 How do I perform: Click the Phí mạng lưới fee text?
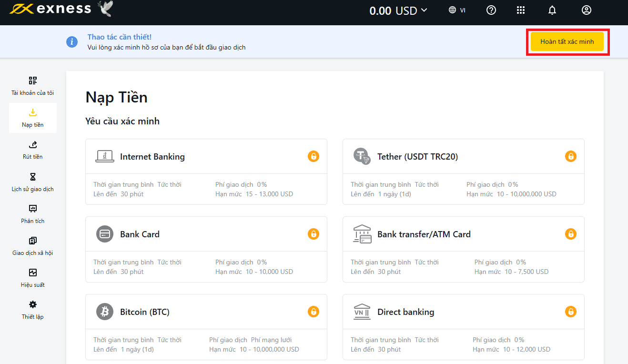pyautogui.click(x=271, y=340)
